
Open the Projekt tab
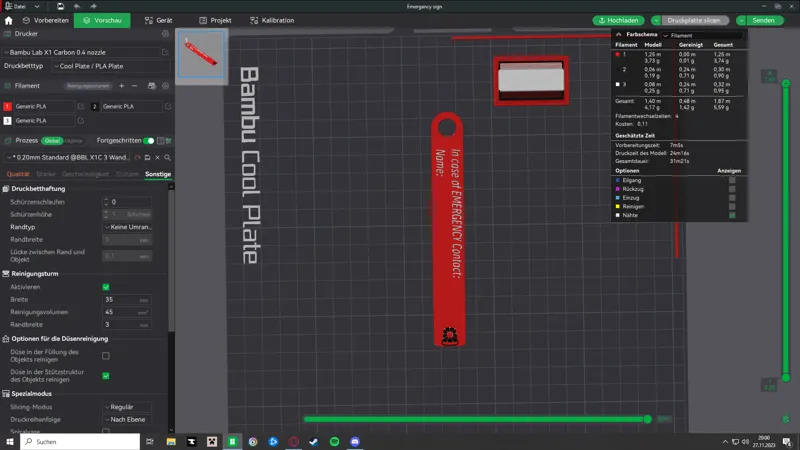click(x=215, y=20)
